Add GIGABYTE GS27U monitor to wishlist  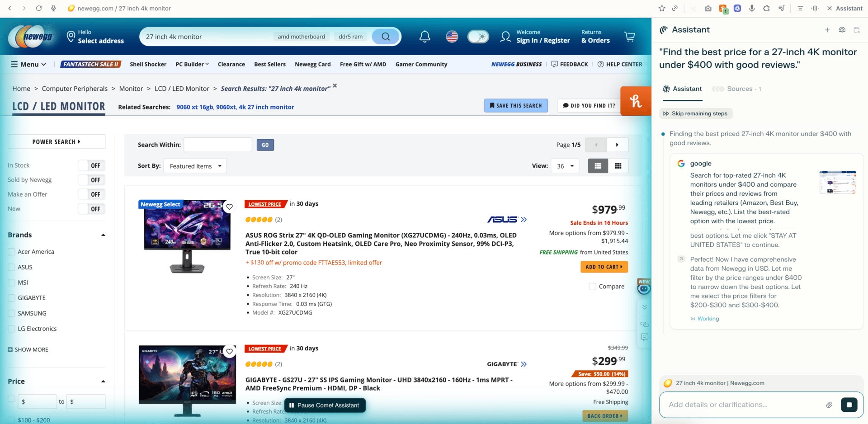pos(230,351)
